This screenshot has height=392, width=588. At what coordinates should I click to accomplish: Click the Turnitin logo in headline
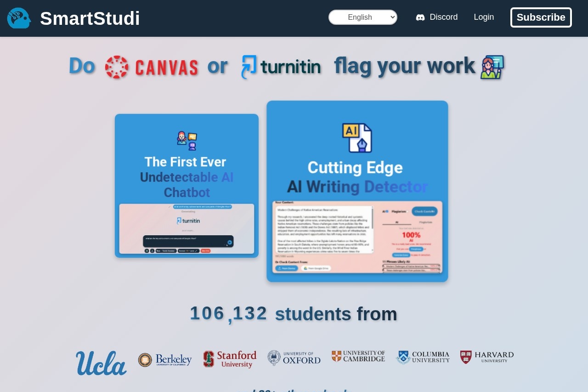coord(281,67)
